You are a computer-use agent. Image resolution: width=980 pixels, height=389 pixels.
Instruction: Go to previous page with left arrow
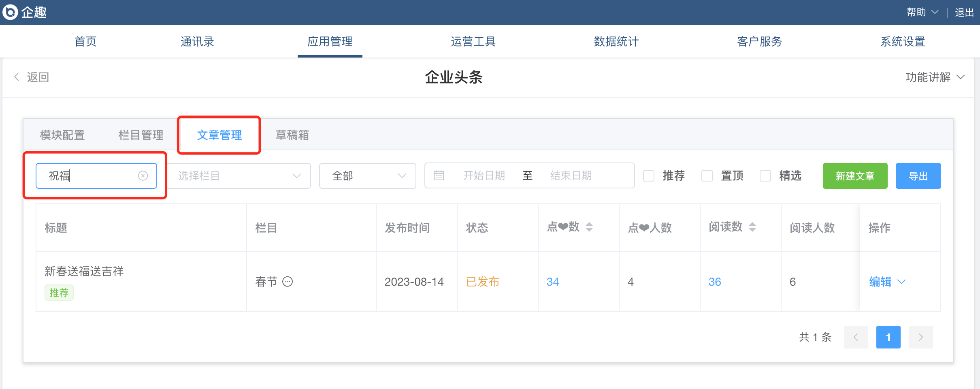[856, 337]
